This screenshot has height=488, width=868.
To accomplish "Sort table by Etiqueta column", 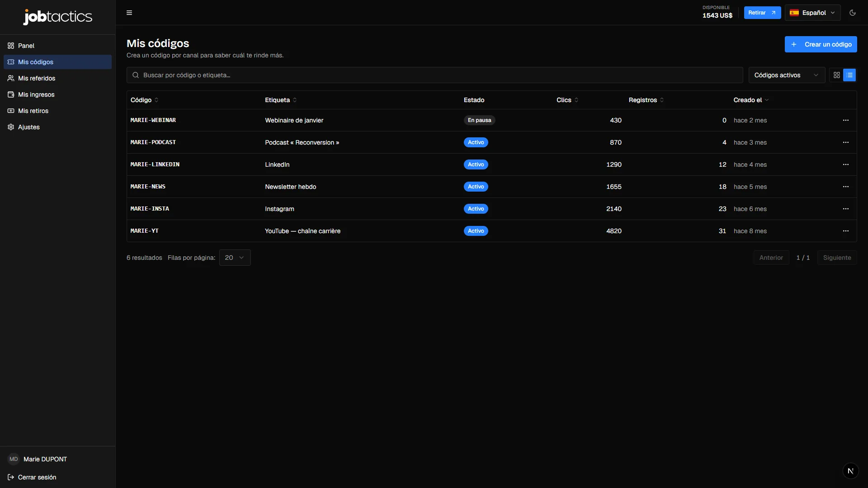I will pos(281,100).
